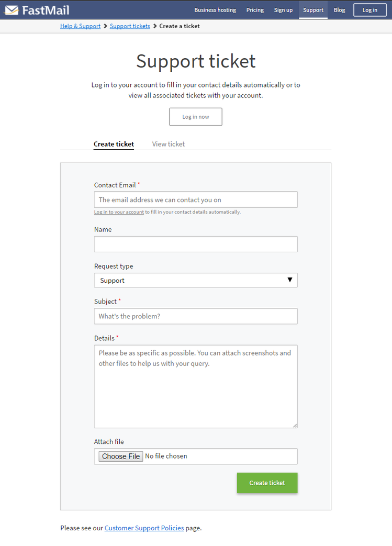
Task: Follow the Help & Support breadcrumb link
Action: [80, 26]
